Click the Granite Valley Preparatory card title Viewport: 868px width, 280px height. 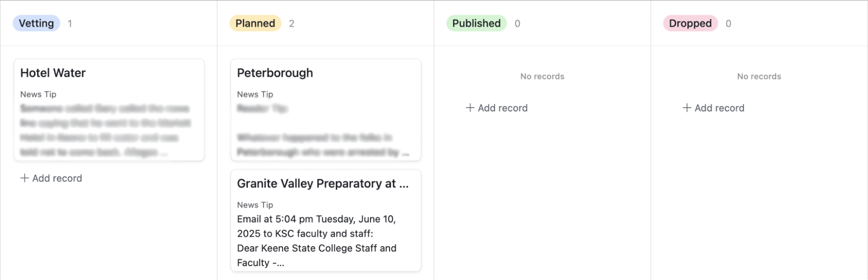coord(323,184)
